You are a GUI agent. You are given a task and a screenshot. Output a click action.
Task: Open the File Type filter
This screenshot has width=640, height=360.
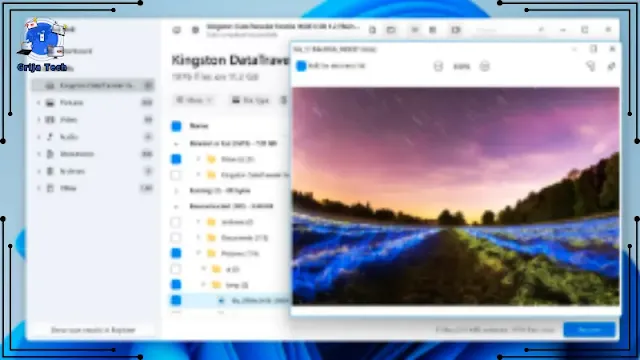coord(250,100)
